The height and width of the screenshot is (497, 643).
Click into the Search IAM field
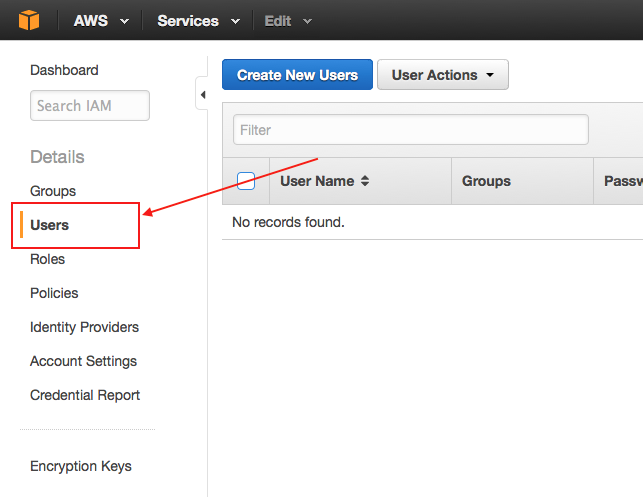coord(89,105)
